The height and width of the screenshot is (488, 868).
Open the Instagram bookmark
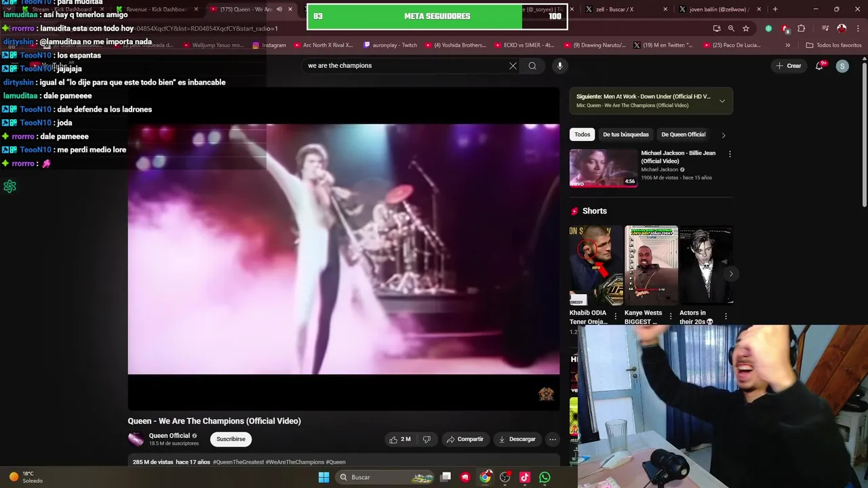[269, 45]
